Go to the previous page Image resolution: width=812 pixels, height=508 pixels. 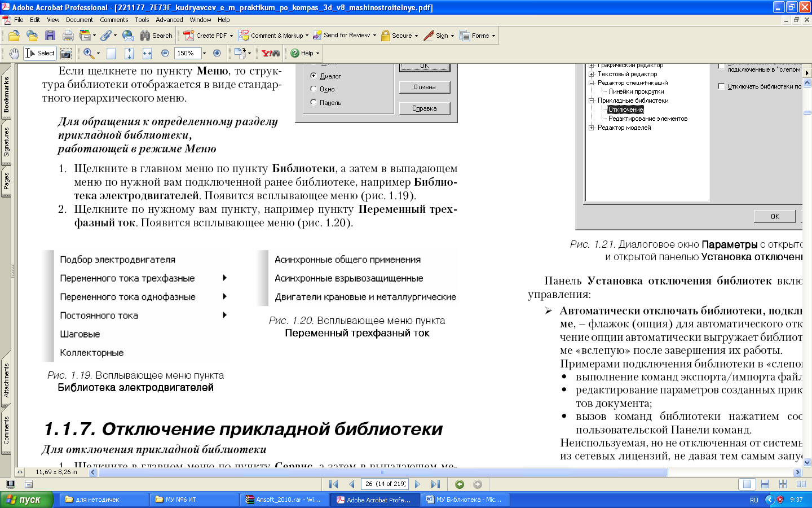(352, 484)
